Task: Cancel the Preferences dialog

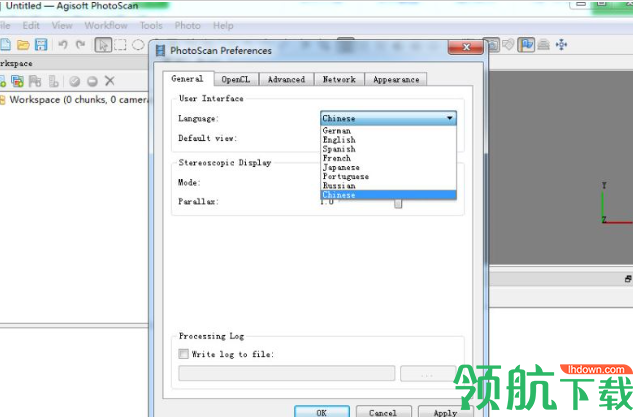Action: [x=383, y=412]
